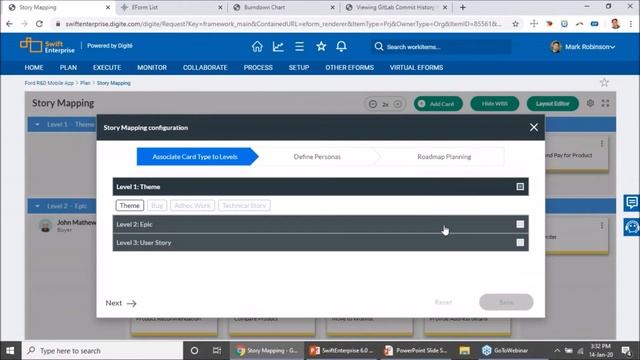Click Add Card button
The image size is (640, 360).
(x=438, y=104)
